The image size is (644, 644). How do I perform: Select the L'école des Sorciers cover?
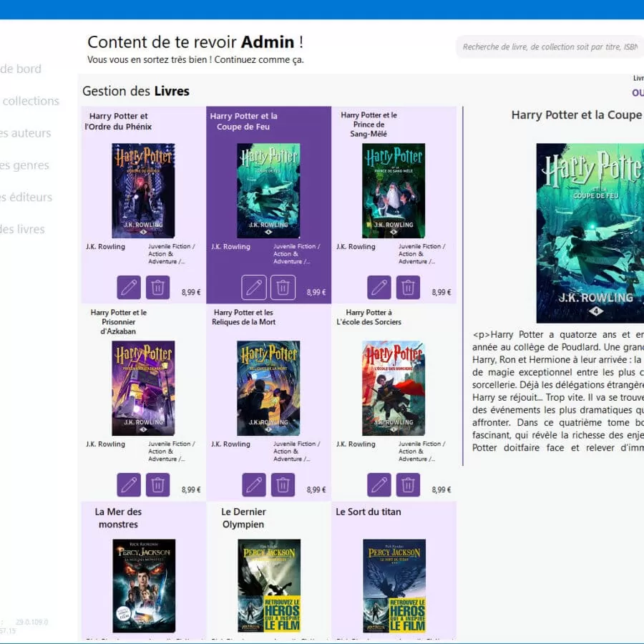coord(394,388)
